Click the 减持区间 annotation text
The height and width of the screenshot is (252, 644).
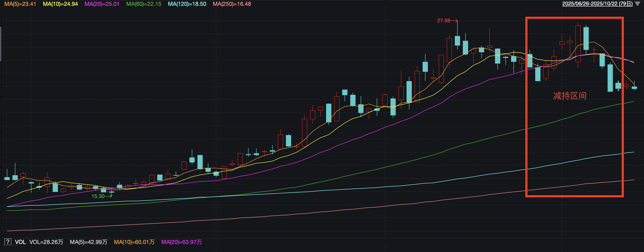[570, 96]
